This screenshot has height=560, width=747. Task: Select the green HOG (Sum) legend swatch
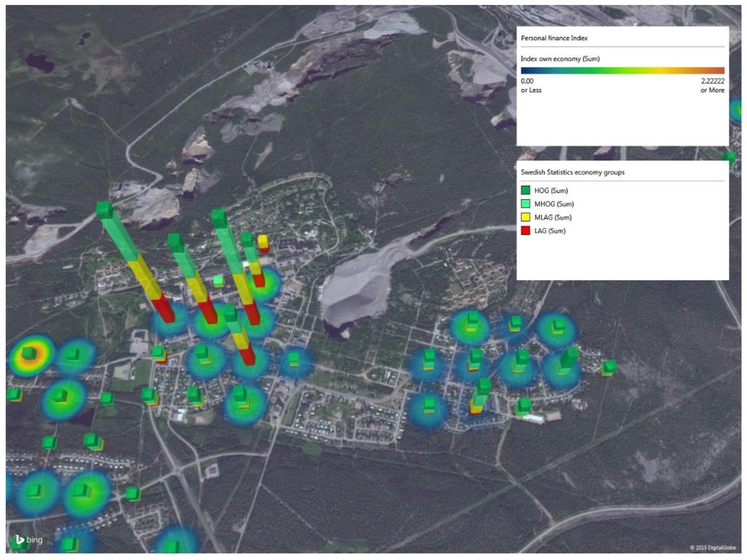click(x=525, y=190)
